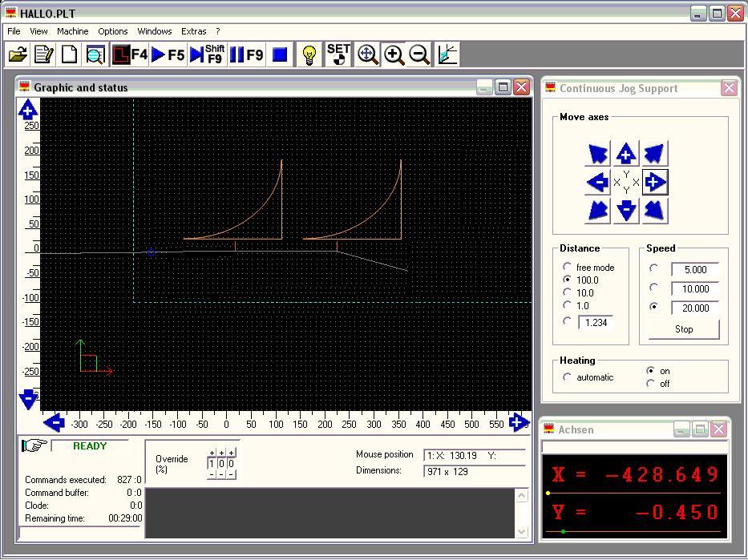Click the Stop button in Speed group
Image resolution: width=748 pixels, height=560 pixels.
click(x=684, y=329)
